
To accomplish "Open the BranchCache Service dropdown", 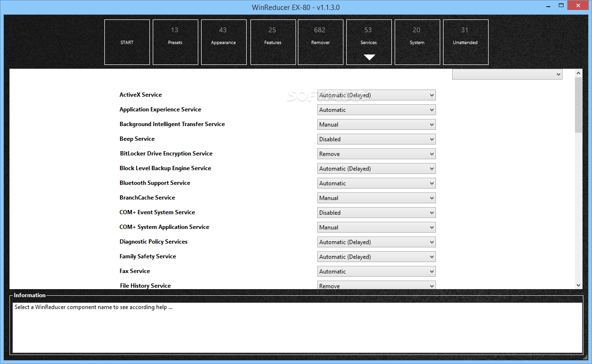I will pos(377,198).
